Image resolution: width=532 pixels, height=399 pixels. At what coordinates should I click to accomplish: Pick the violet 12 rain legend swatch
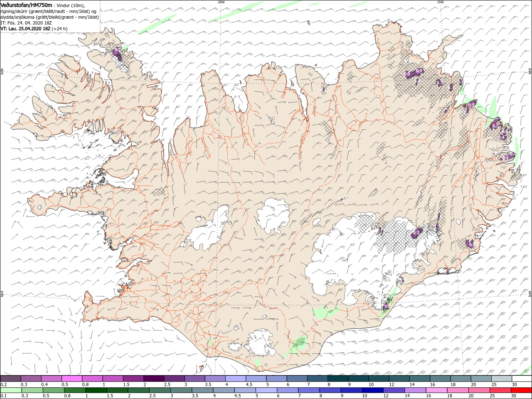[x=394, y=390]
